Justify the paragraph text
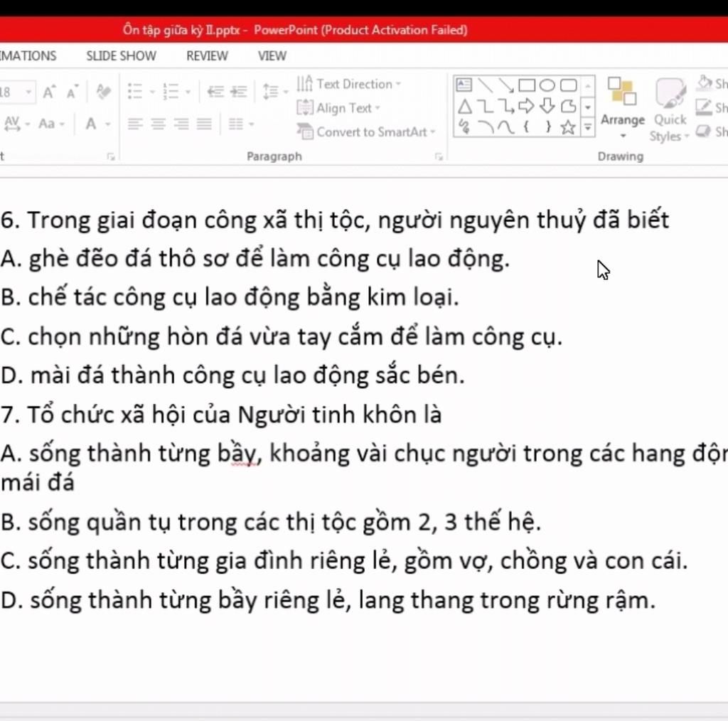Screen dimensions: 728x721 coord(204,124)
